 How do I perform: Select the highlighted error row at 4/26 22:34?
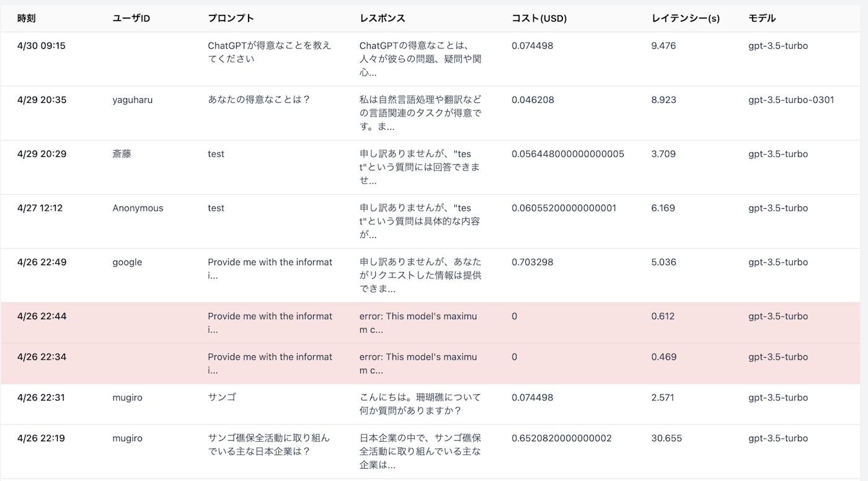point(434,363)
